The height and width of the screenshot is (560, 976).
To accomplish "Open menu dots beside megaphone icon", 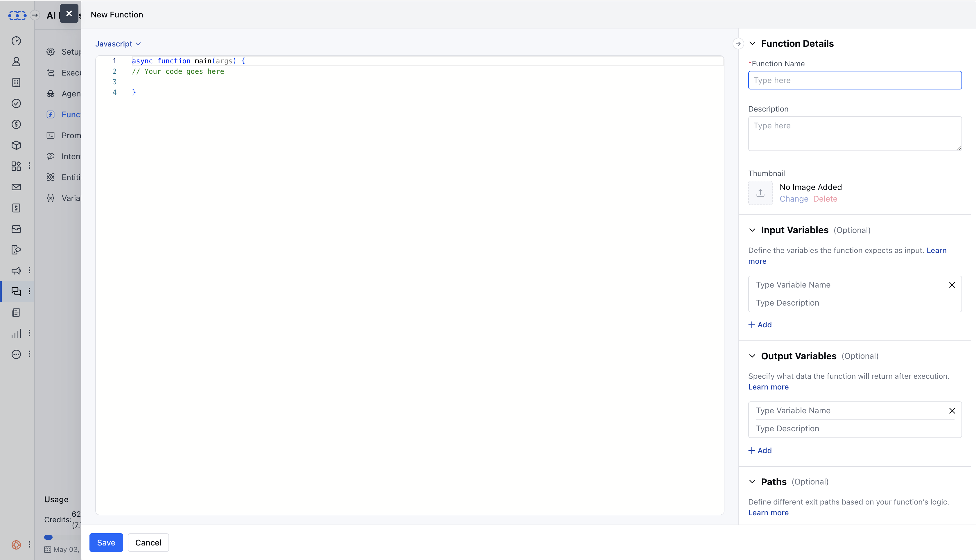I will coord(30,270).
